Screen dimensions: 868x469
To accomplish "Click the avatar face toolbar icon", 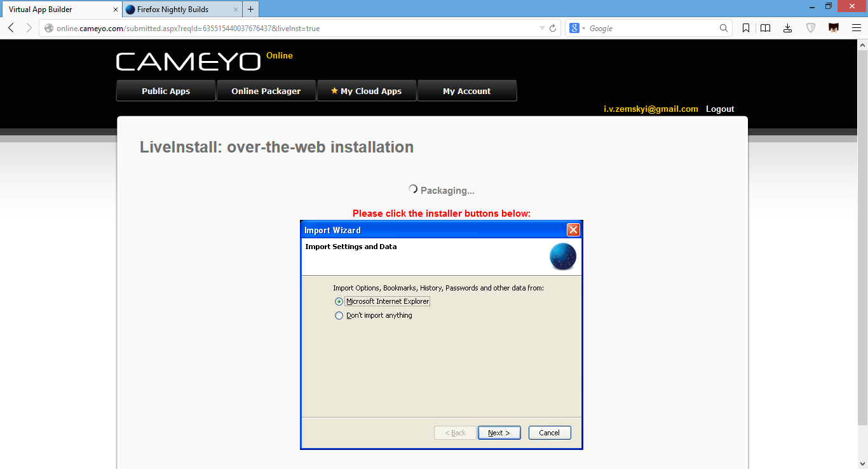I will [834, 28].
